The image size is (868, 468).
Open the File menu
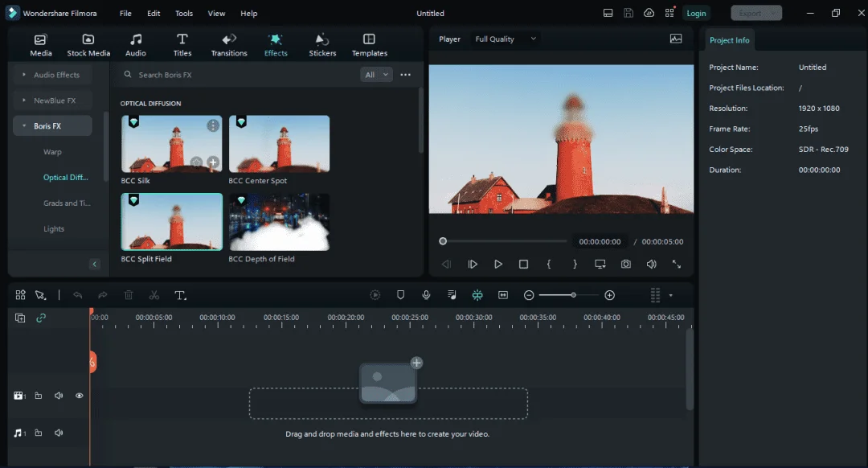coord(125,14)
